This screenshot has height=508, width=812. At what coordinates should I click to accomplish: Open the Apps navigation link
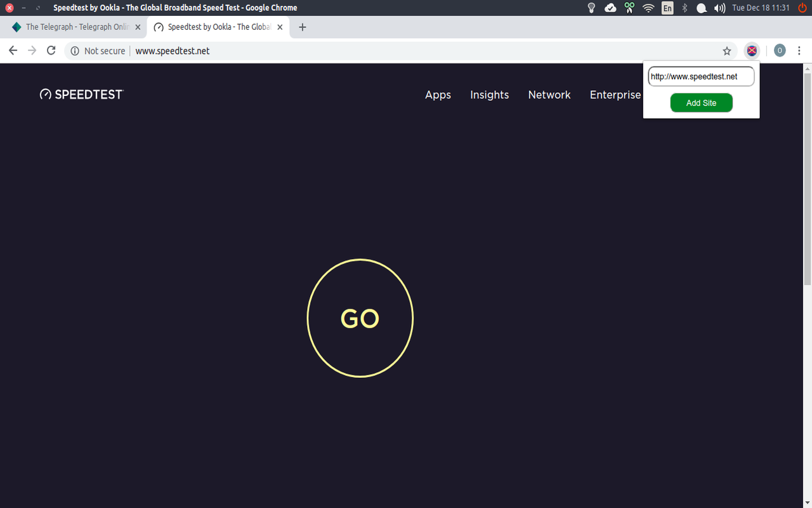[x=438, y=95]
